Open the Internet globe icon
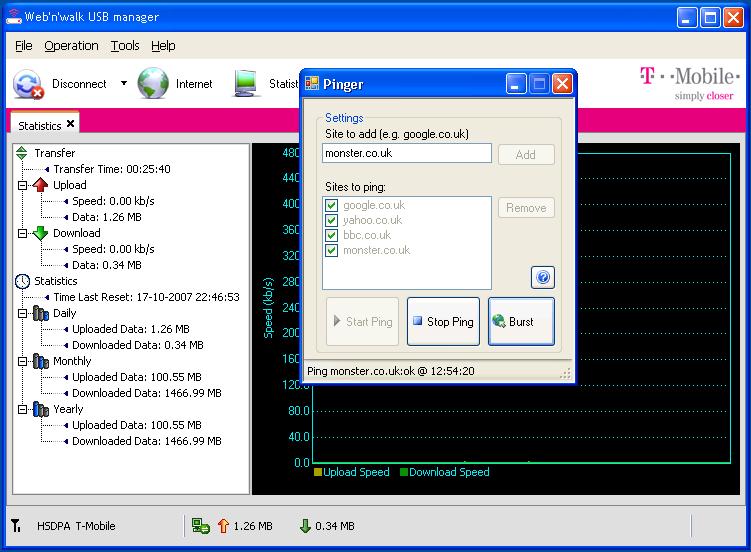 coord(153,83)
